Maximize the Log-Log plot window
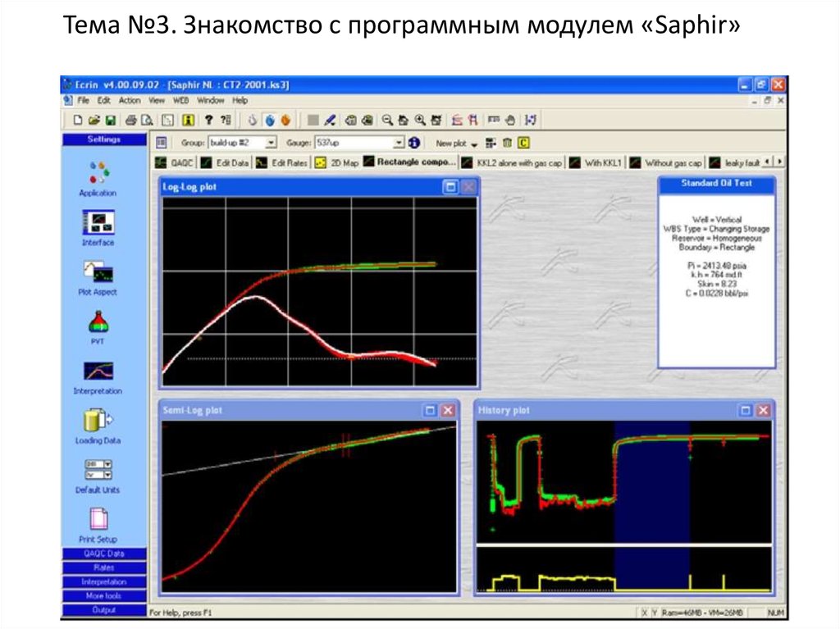The image size is (840, 629). [450, 187]
